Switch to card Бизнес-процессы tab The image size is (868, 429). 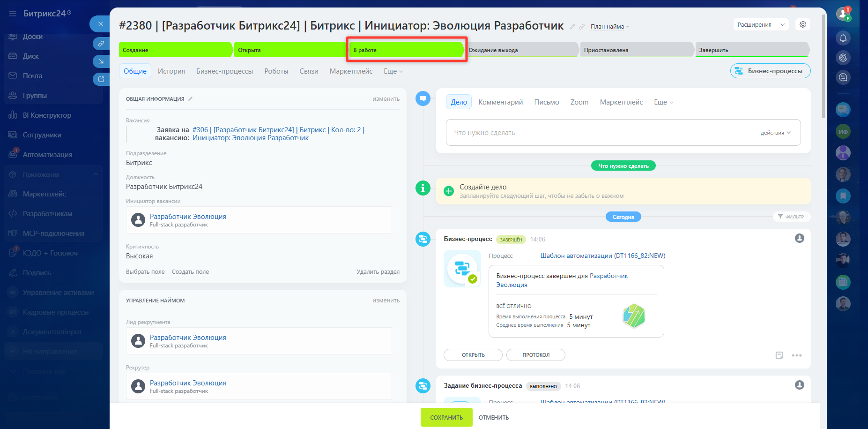[x=224, y=71]
